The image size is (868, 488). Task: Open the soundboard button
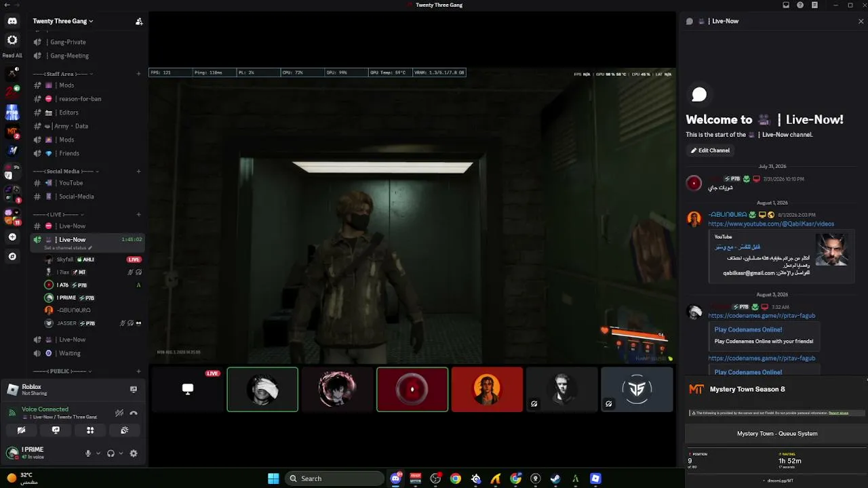pos(125,430)
